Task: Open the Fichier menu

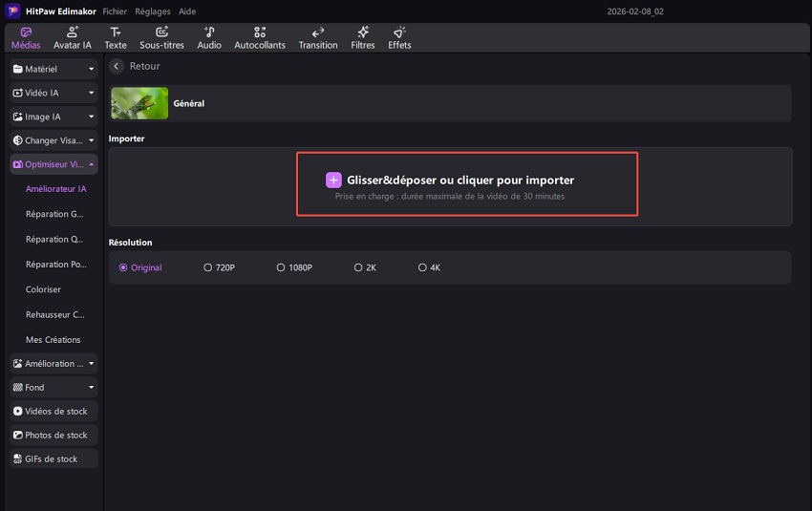Action: click(115, 11)
